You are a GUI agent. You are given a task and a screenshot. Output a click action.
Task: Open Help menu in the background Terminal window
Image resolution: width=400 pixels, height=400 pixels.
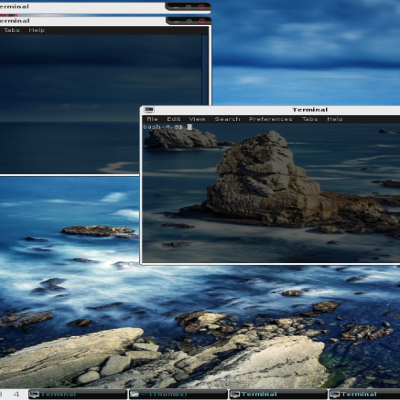36,30
